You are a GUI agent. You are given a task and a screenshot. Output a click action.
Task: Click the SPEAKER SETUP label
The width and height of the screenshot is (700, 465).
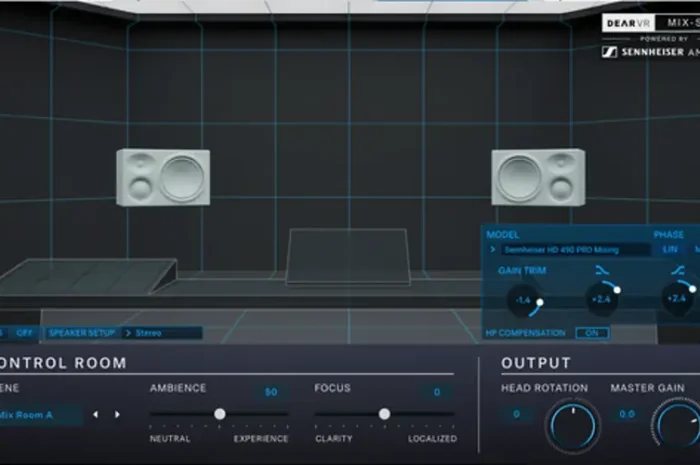tap(82, 333)
